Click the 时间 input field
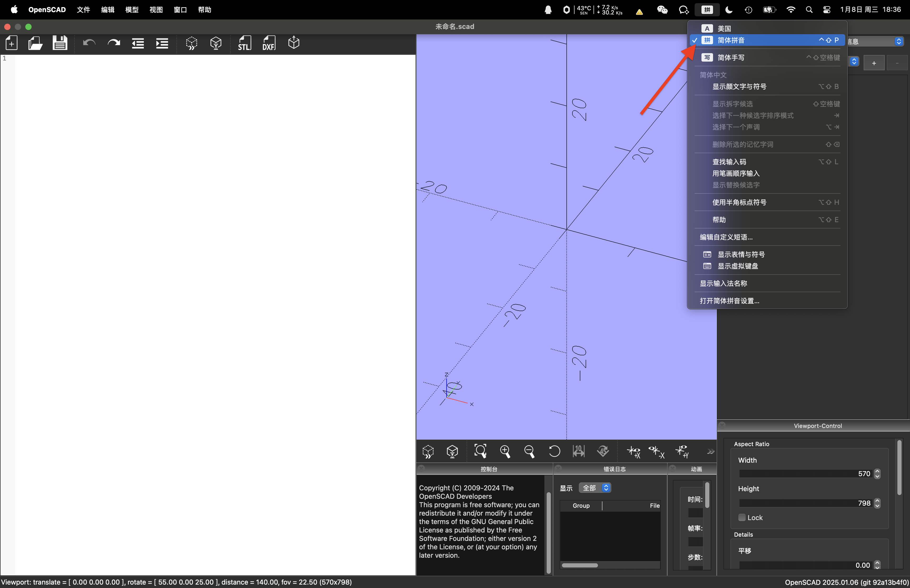Screen dimensions: 910x588 coord(695,513)
